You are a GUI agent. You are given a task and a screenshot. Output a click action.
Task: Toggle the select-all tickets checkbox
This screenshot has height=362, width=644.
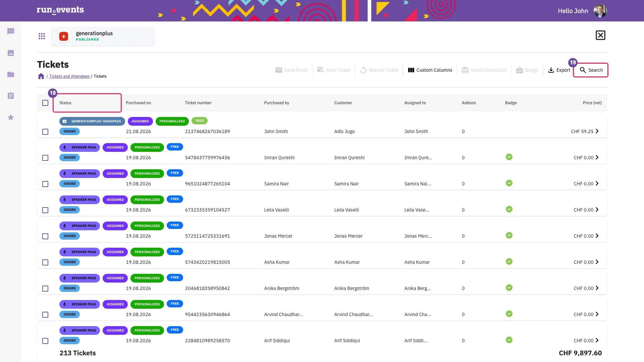tap(45, 103)
